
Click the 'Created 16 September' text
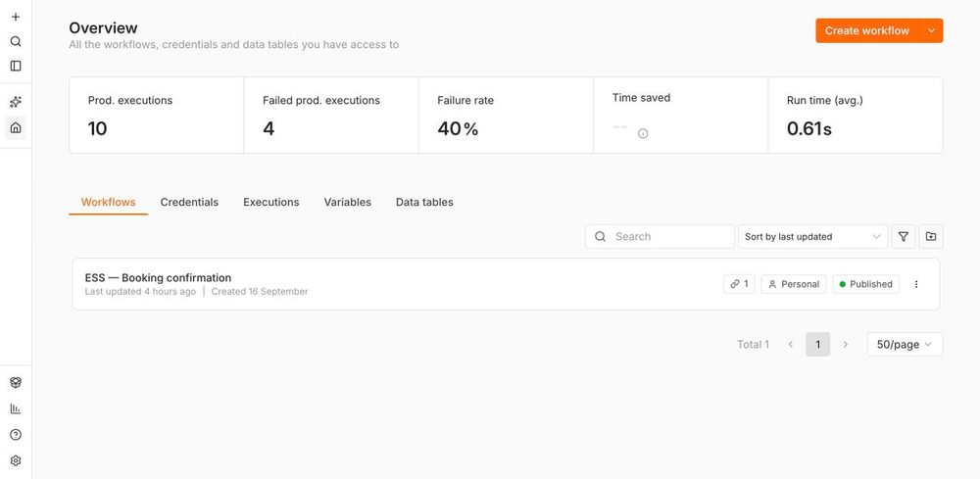click(260, 292)
